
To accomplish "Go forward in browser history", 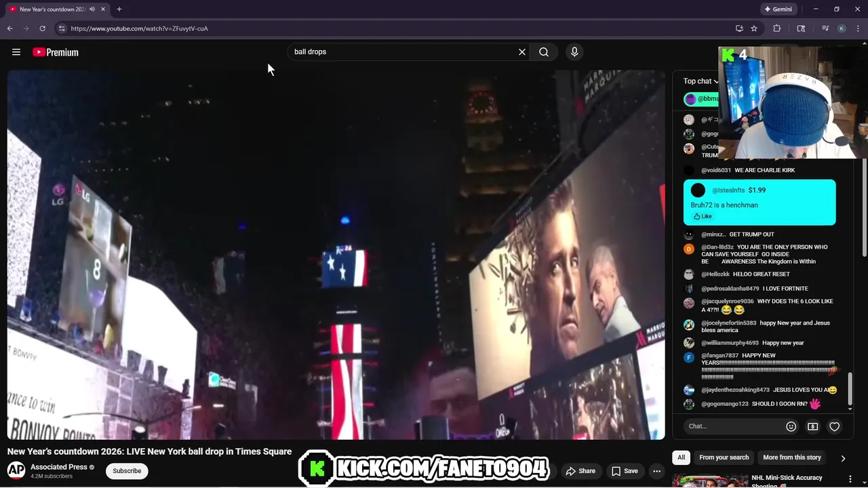I will (x=26, y=28).
